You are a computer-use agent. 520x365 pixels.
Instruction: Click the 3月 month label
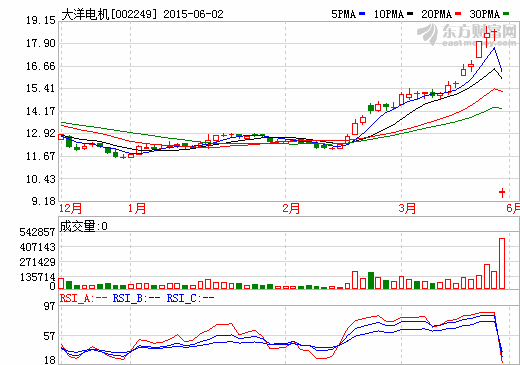407,208
